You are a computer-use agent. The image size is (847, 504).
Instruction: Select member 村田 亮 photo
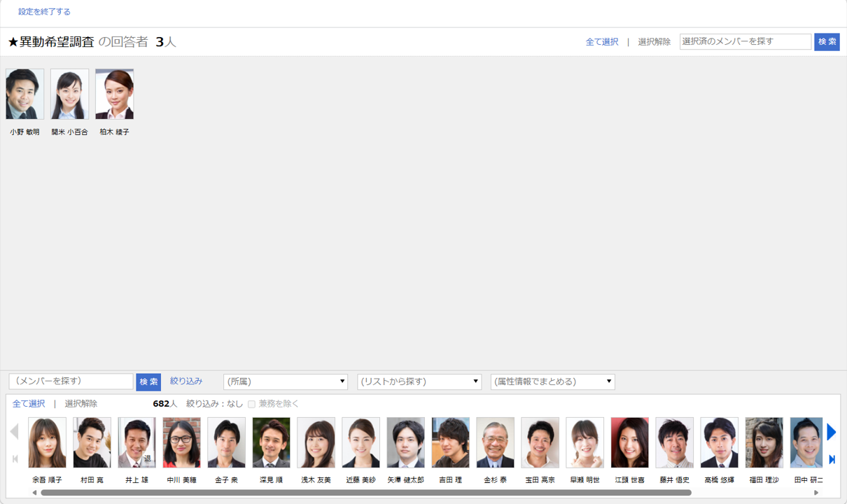tap(92, 442)
